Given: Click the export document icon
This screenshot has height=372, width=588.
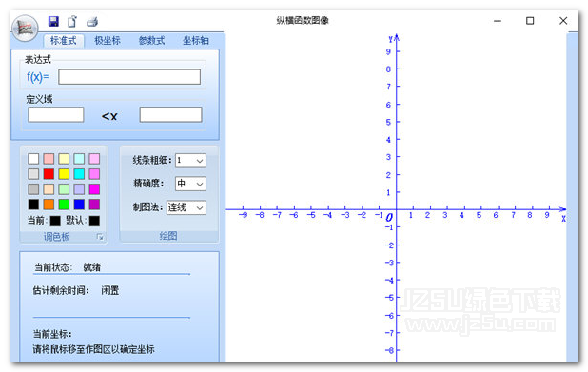Looking at the screenshot, I should point(72,21).
